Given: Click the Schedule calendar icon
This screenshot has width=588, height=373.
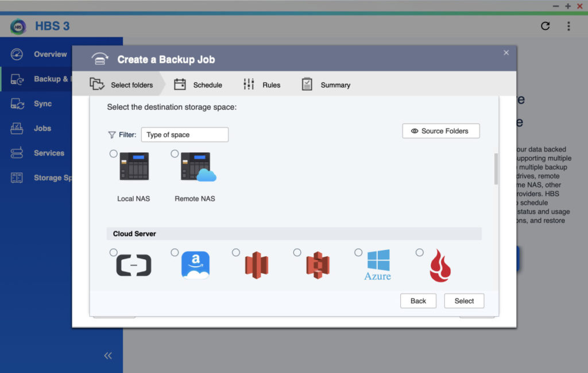Looking at the screenshot, I should click(x=180, y=84).
